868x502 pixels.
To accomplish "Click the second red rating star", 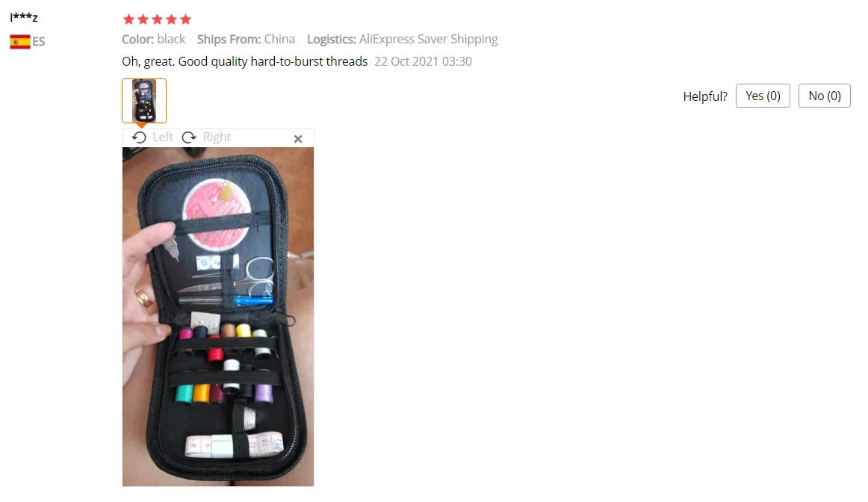I will point(143,19).
